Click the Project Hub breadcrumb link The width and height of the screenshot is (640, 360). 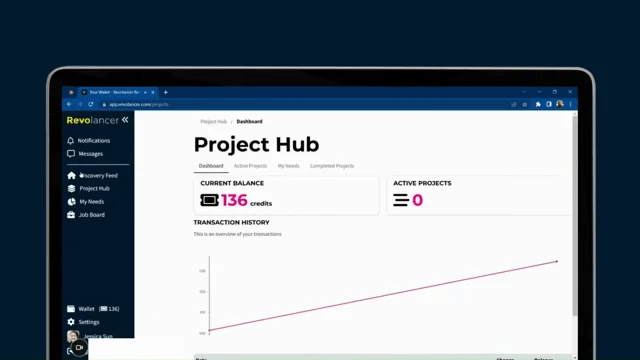point(213,122)
